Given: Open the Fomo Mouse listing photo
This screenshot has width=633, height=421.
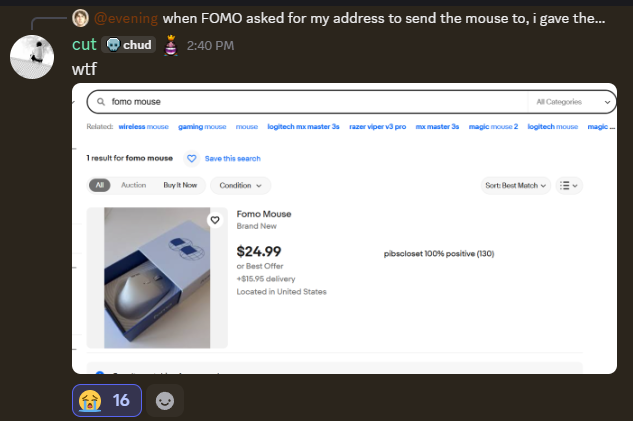Looking at the screenshot, I should (x=157, y=278).
